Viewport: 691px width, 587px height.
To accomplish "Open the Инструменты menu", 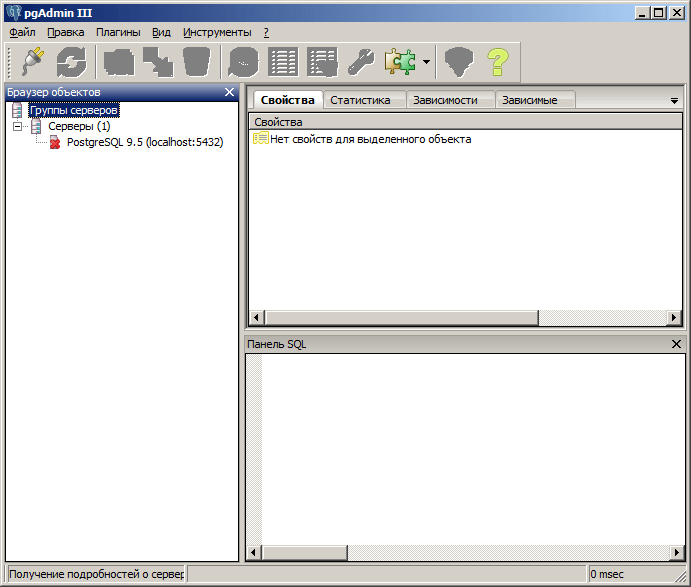I will (217, 32).
